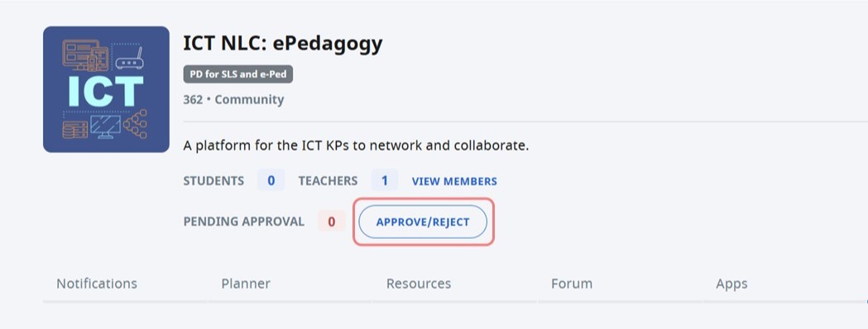Screen dimensions: 868x329
Task: Click the ICT group logo thumbnail
Action: click(106, 89)
